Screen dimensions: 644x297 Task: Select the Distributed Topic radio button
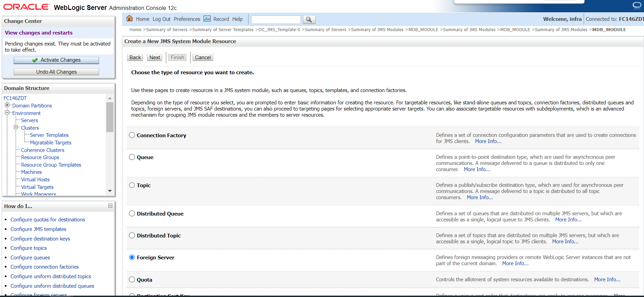tap(132, 235)
